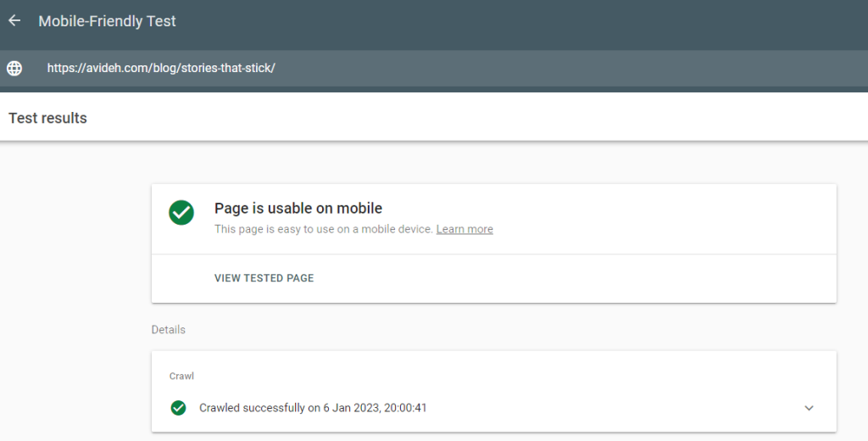Open the Crawled successfully row
This screenshot has height=441, width=868.
click(494, 408)
